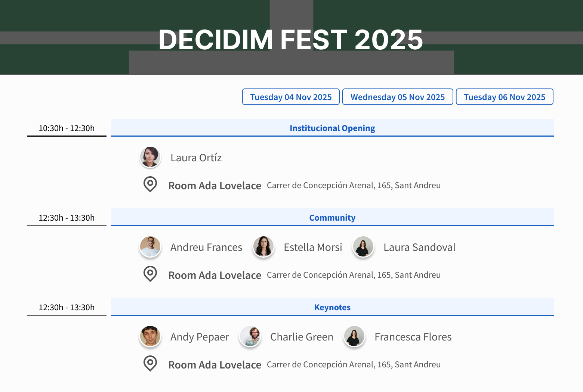583x392 pixels.
Task: Click the Francesca Flores speaker name
Action: (x=413, y=337)
